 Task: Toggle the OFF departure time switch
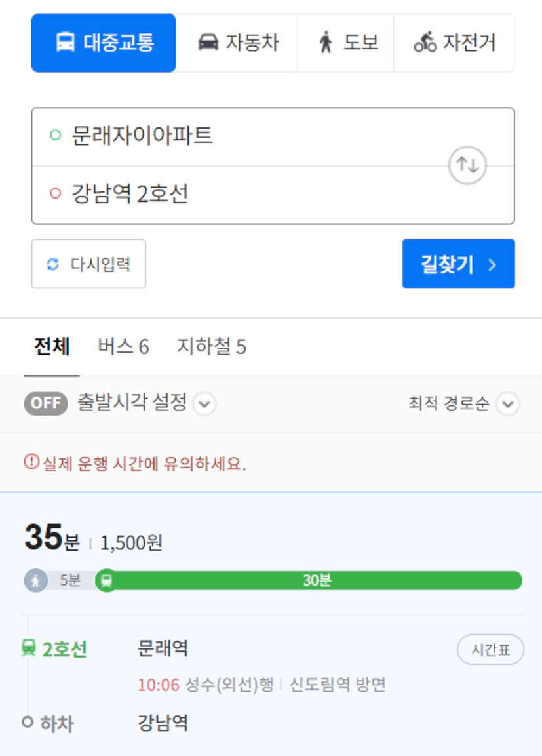point(46,403)
